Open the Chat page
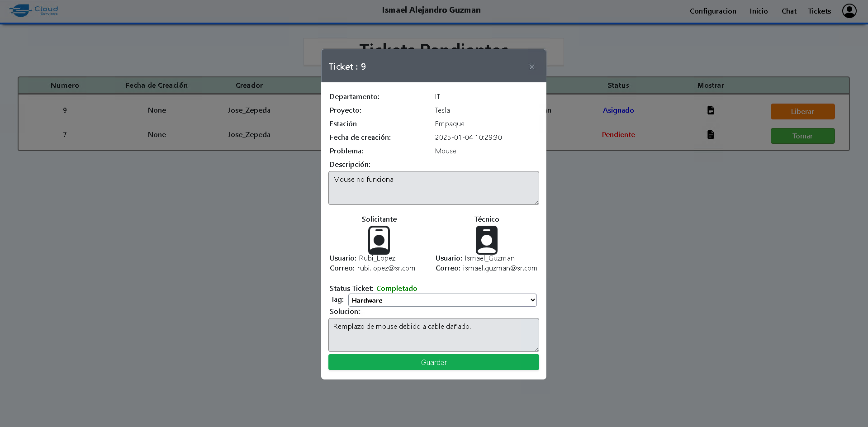The height and width of the screenshot is (427, 868). point(788,11)
